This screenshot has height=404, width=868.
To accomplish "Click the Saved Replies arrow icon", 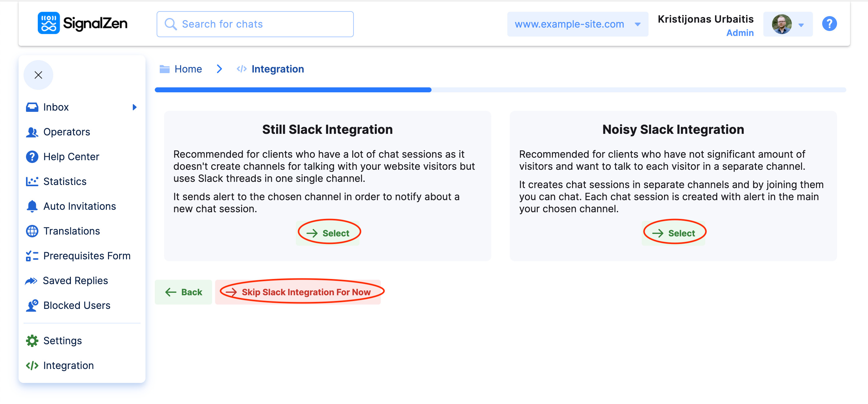I will [31, 281].
